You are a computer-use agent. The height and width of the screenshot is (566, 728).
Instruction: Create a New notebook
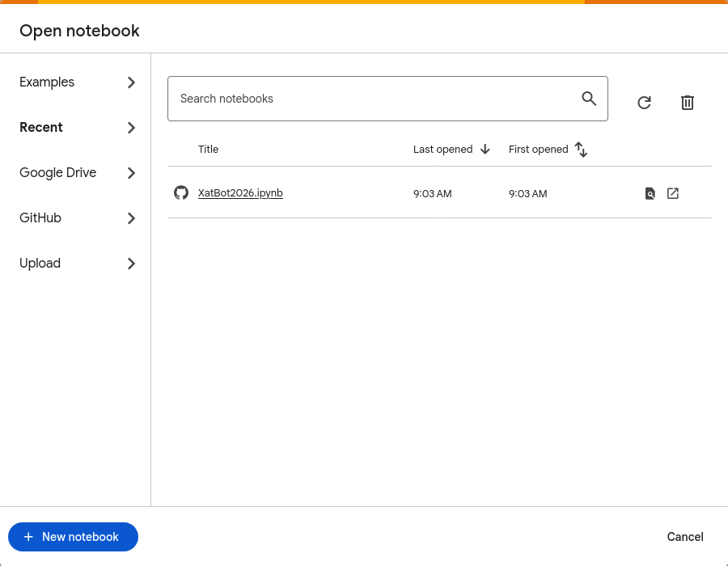[73, 537]
